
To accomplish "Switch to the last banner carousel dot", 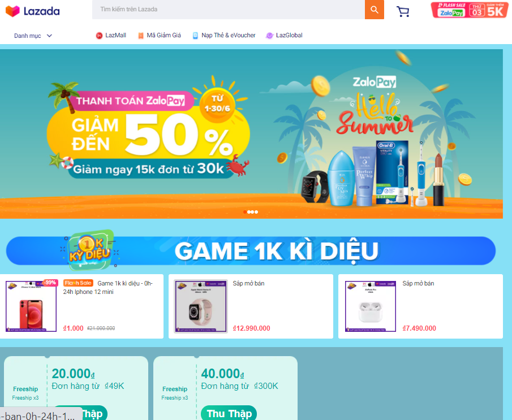I will 256,212.
